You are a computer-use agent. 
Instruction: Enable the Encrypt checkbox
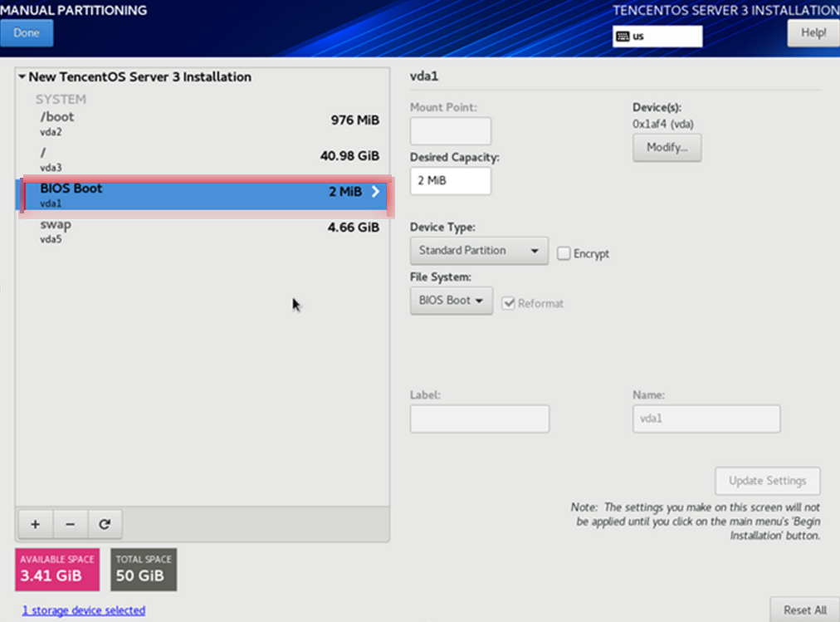tap(564, 253)
